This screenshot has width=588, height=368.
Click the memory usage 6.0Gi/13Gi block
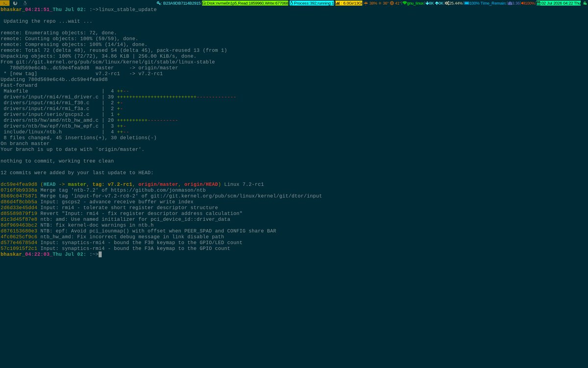pyautogui.click(x=348, y=3)
